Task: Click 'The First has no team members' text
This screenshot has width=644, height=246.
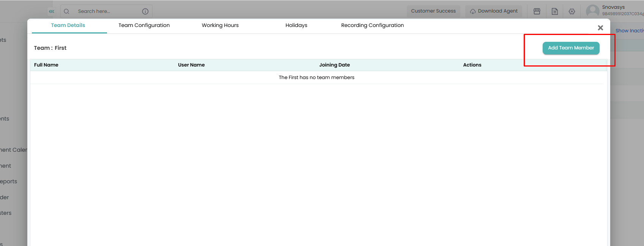Action: (316, 78)
